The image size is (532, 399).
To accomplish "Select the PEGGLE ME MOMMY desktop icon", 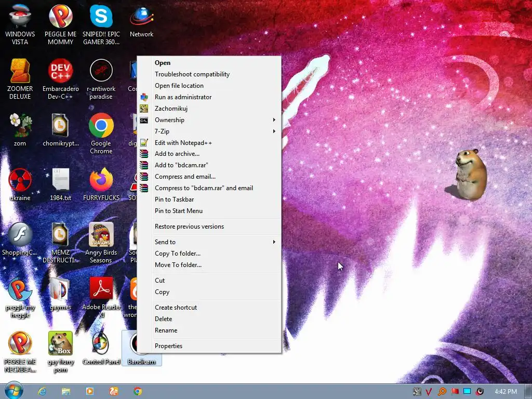I will coord(60,24).
